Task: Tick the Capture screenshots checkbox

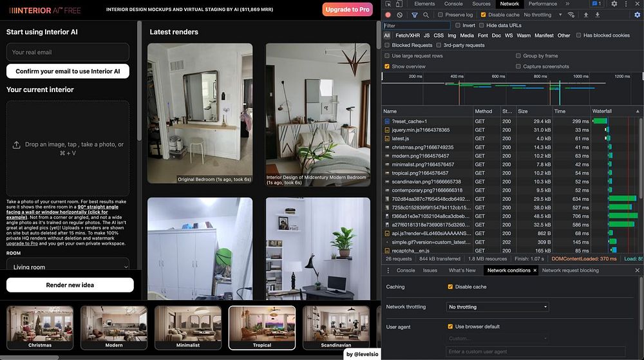Action: (x=518, y=66)
